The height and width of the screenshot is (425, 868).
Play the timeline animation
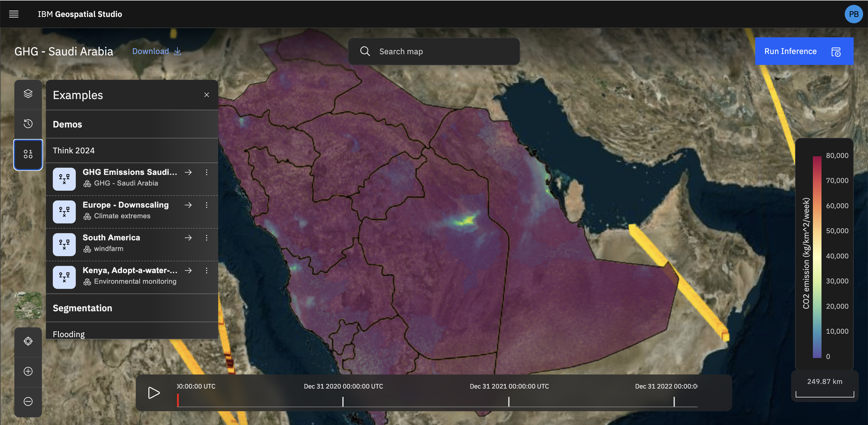pos(154,393)
